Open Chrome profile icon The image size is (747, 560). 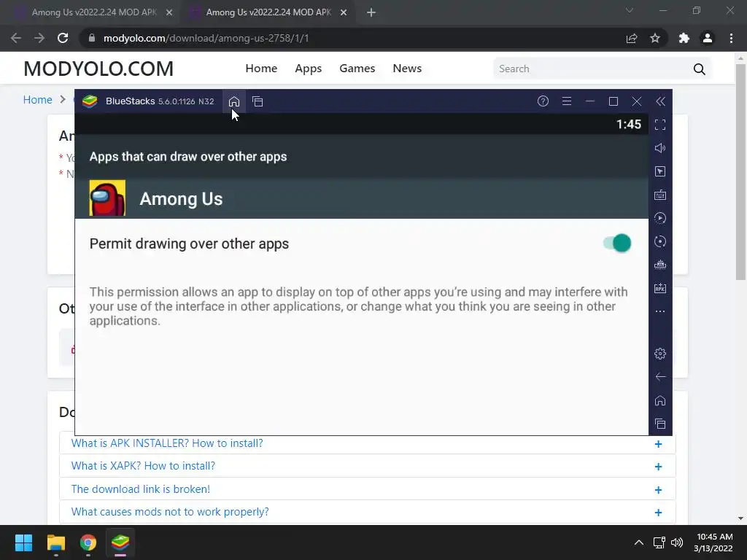(708, 38)
